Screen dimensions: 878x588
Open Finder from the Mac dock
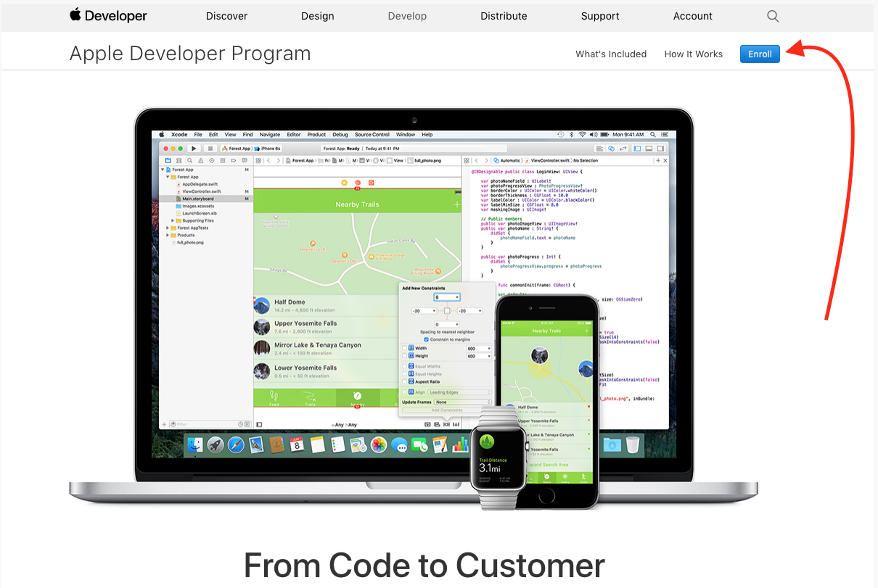point(196,445)
